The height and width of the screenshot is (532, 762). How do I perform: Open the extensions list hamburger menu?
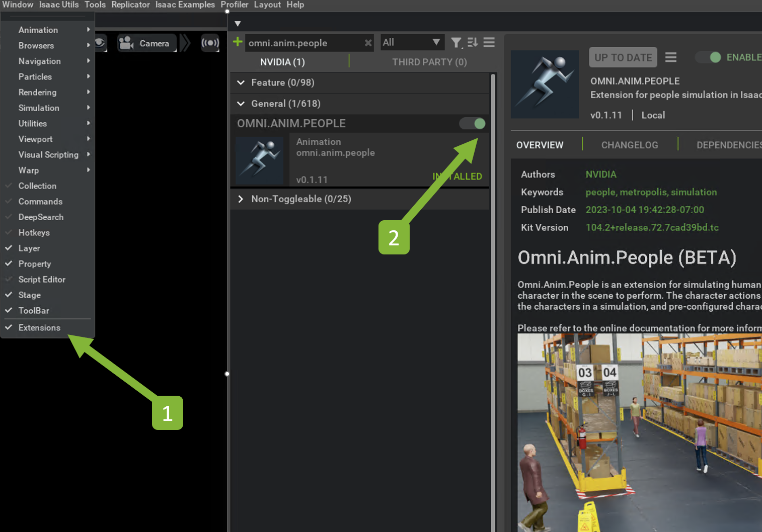tap(489, 43)
